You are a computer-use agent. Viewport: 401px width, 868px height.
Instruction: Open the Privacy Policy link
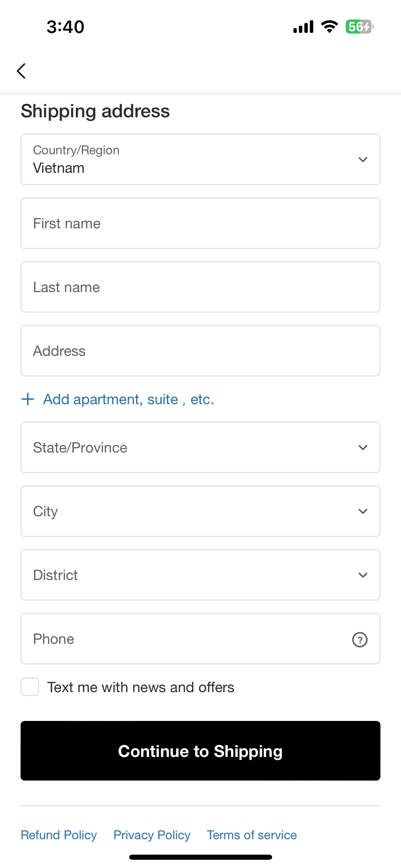[x=152, y=835]
